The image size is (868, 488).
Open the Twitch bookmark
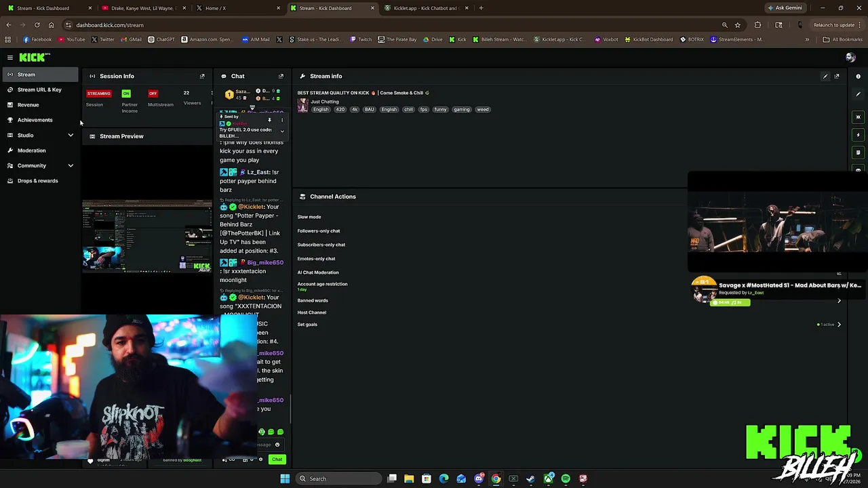tap(361, 39)
